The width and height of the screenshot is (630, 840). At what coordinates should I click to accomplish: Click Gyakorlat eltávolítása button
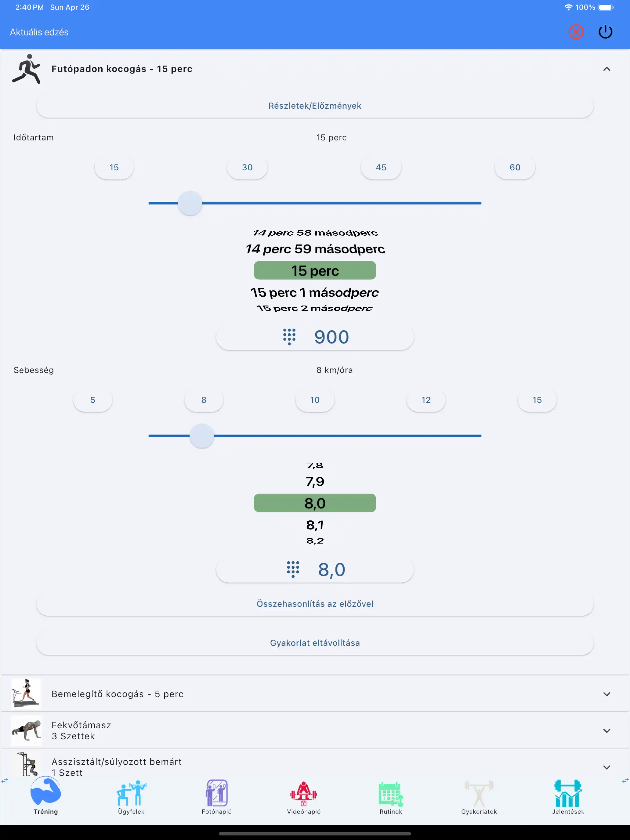click(315, 643)
